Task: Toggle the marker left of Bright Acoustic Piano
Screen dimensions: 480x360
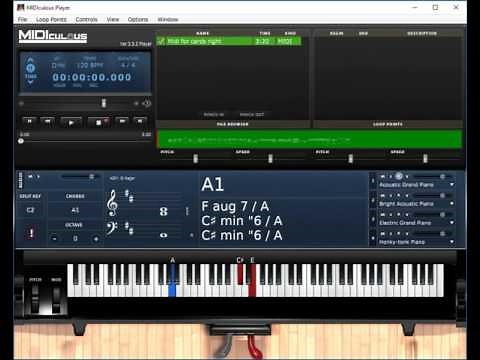Action: coord(373,200)
